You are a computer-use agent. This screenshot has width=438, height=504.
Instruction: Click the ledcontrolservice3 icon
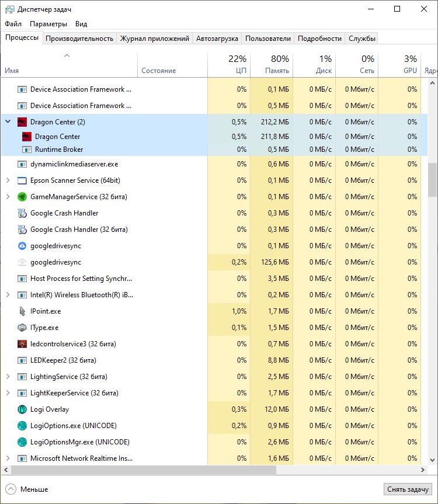coord(22,344)
